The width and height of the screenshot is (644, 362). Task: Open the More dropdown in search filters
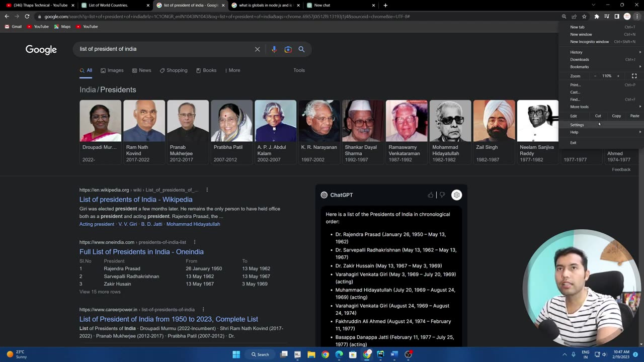pos(232,70)
